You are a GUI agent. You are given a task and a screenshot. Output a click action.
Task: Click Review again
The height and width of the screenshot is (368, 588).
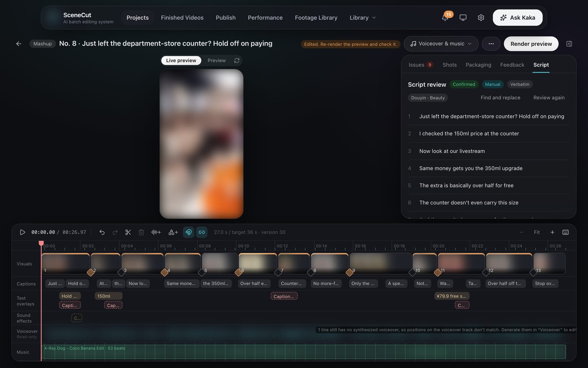click(549, 98)
